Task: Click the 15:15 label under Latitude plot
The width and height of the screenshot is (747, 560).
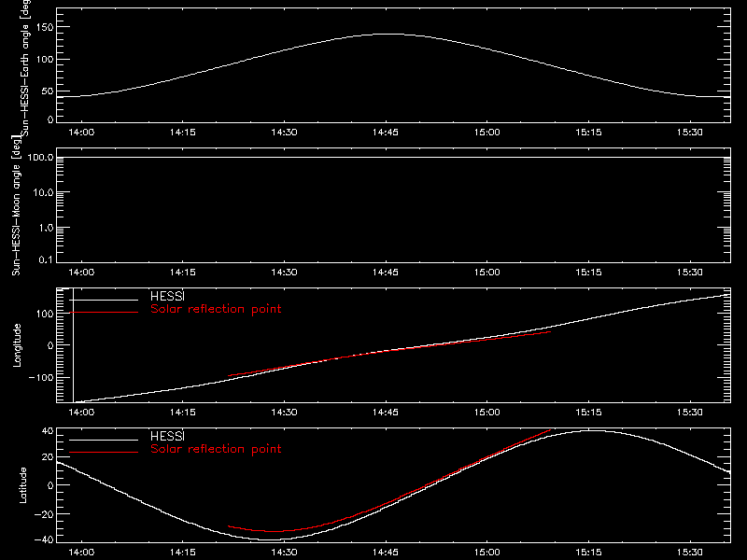Action: click(588, 553)
